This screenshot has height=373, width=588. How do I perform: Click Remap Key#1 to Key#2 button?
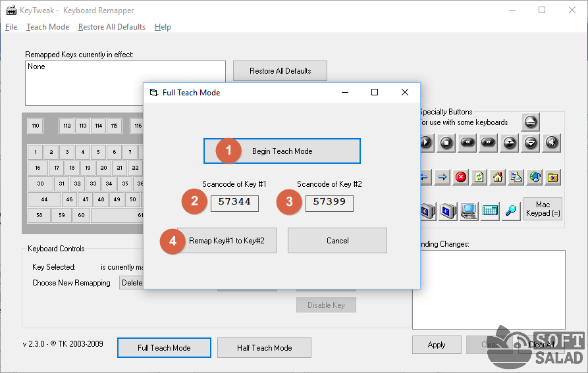pyautogui.click(x=226, y=241)
